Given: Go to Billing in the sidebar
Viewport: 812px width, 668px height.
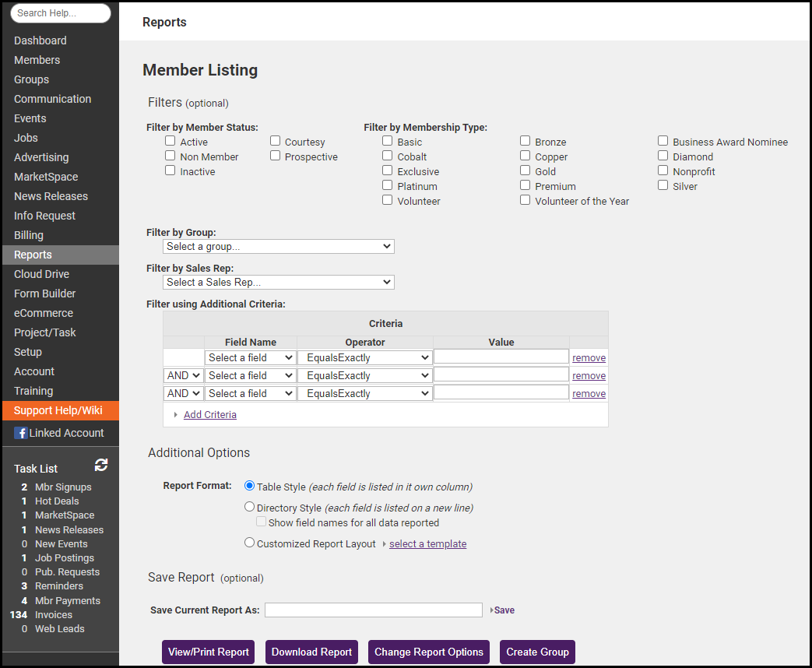Looking at the screenshot, I should click(29, 235).
